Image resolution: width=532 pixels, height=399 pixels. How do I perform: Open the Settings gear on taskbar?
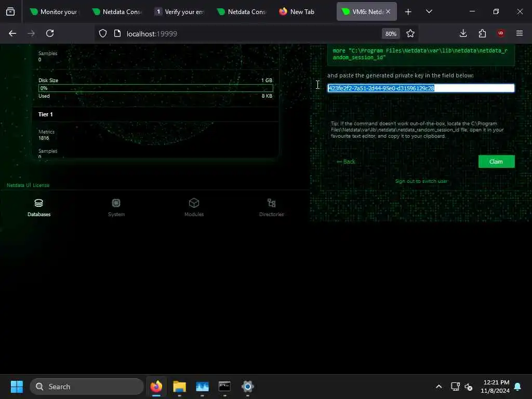point(248,387)
